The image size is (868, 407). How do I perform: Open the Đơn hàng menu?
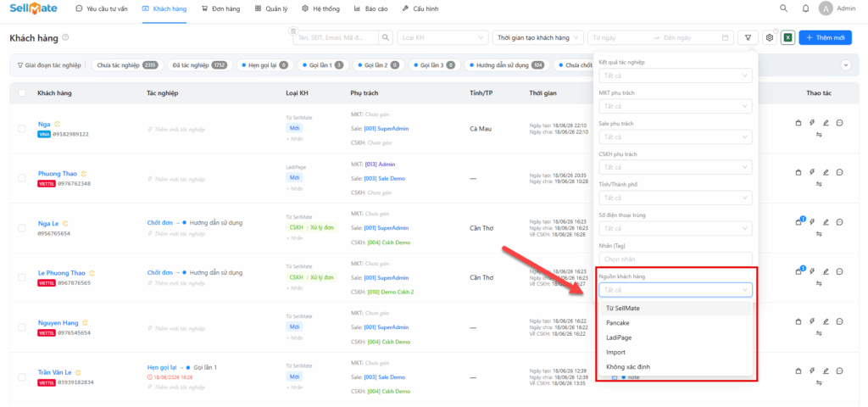click(x=221, y=8)
